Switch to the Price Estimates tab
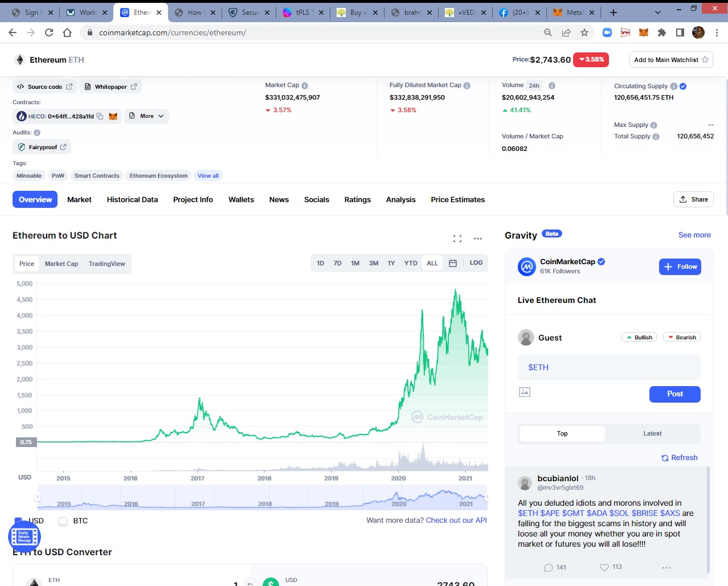 coord(458,199)
